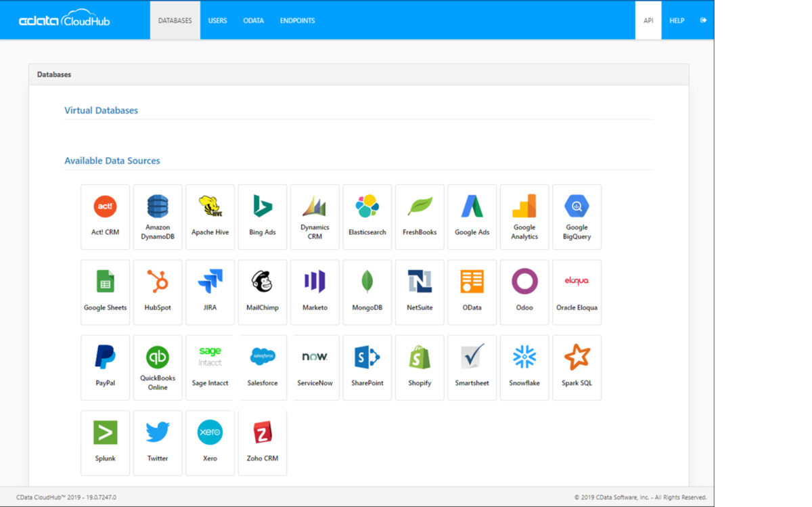
Task: Select the Oracle Eloqua connector
Action: (x=577, y=292)
